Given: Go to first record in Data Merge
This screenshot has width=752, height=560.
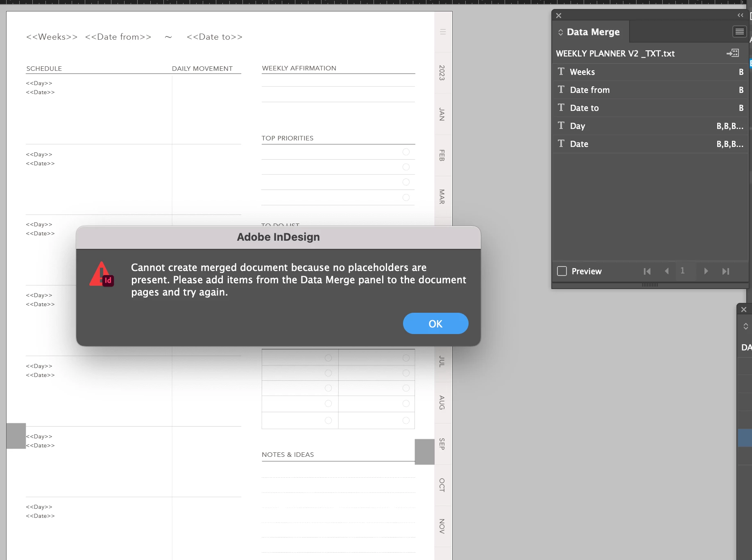Looking at the screenshot, I should click(x=647, y=271).
